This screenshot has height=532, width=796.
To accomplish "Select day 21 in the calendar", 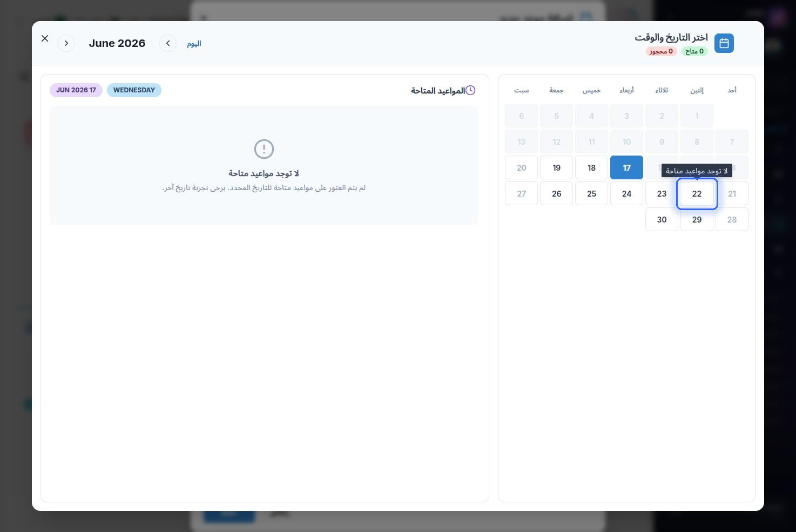I will point(732,193).
